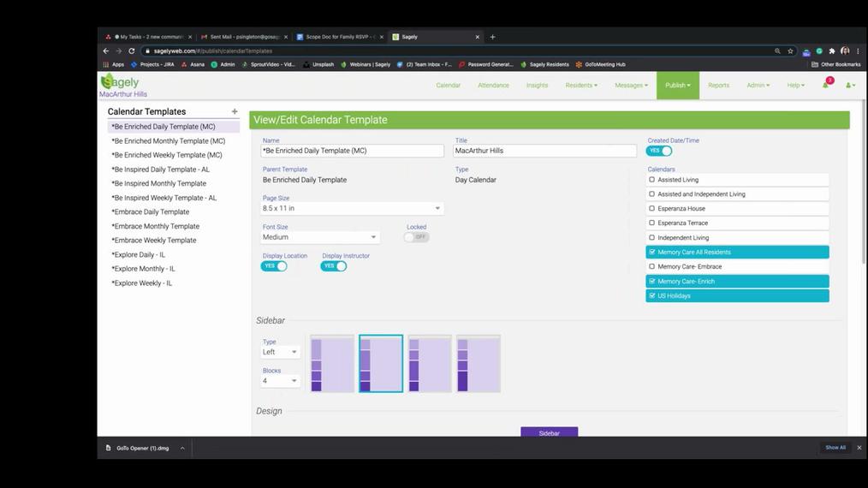Click the purple Sidebar button
The image size is (868, 488).
[549, 433]
